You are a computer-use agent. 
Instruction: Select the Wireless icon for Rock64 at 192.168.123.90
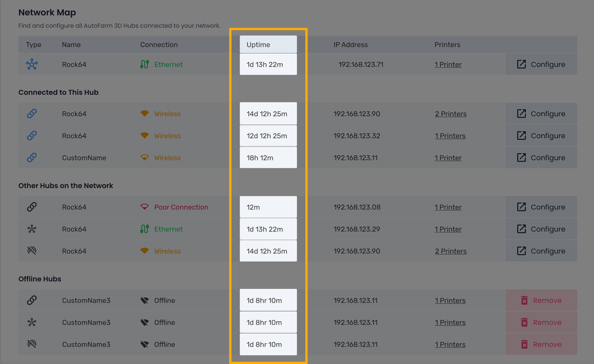click(144, 114)
